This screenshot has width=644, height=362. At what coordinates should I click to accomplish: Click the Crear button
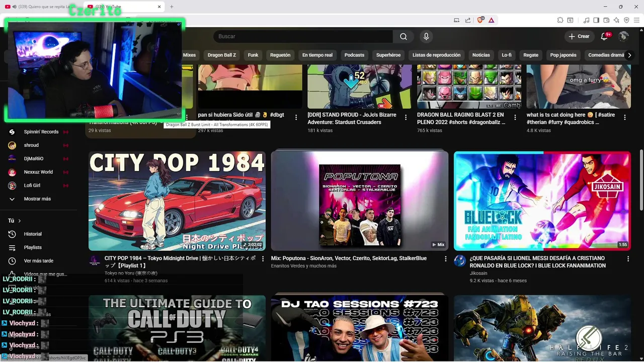tap(579, 36)
